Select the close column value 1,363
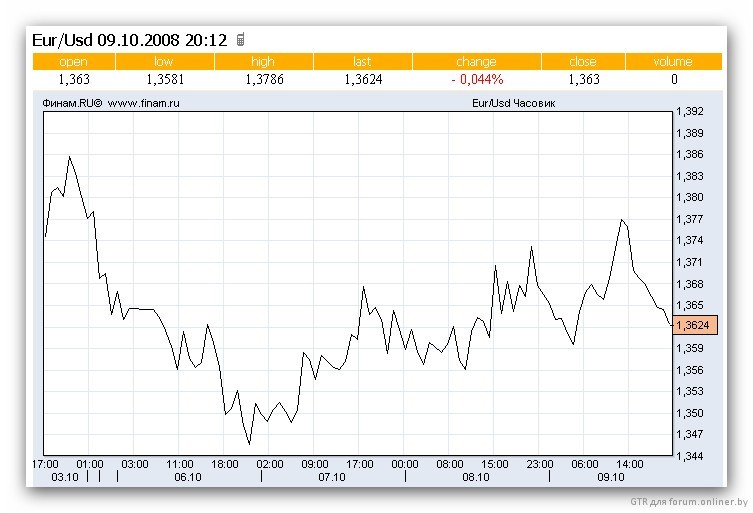The height and width of the screenshot is (513, 753). 584,79
